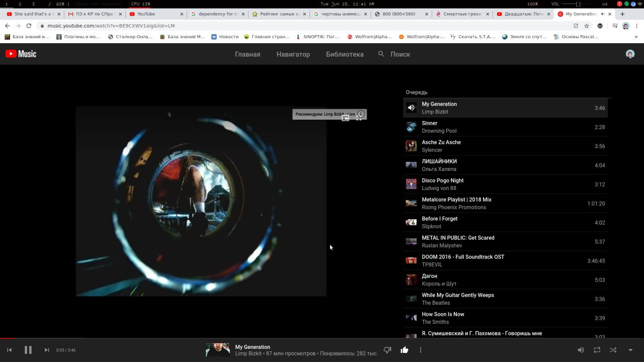Play METAL IN PUBLIC: Get Scared
This screenshot has width=644, height=362.
pyautogui.click(x=505, y=241)
